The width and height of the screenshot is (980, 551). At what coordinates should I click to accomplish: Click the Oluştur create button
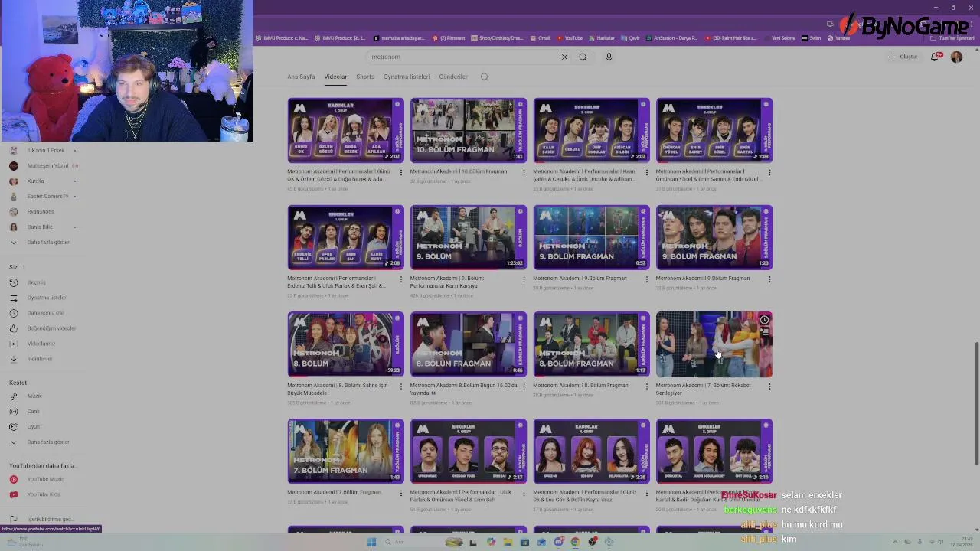click(x=903, y=57)
